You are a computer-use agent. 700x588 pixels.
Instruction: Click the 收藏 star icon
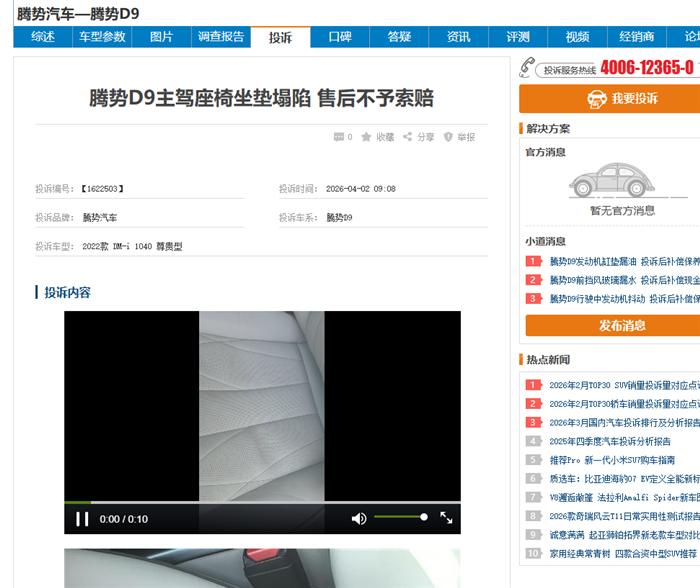(366, 137)
